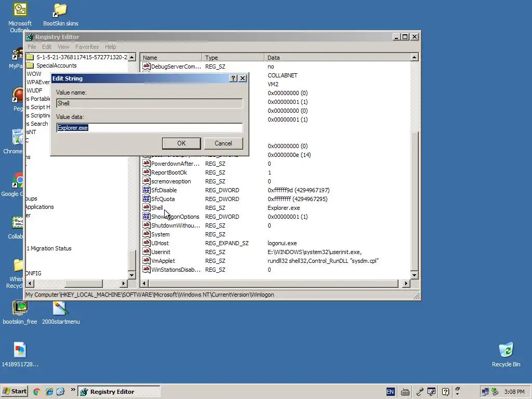Click the Name column header
Image resolution: width=532 pixels, height=399 pixels.
pos(171,57)
